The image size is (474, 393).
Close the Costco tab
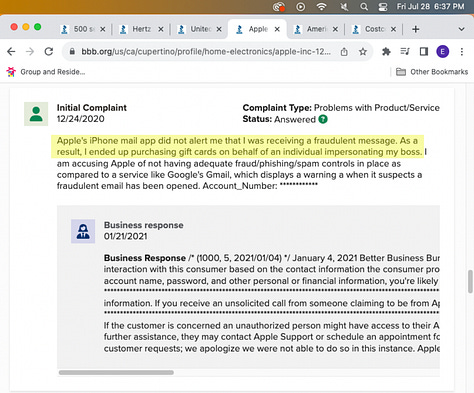coord(393,29)
